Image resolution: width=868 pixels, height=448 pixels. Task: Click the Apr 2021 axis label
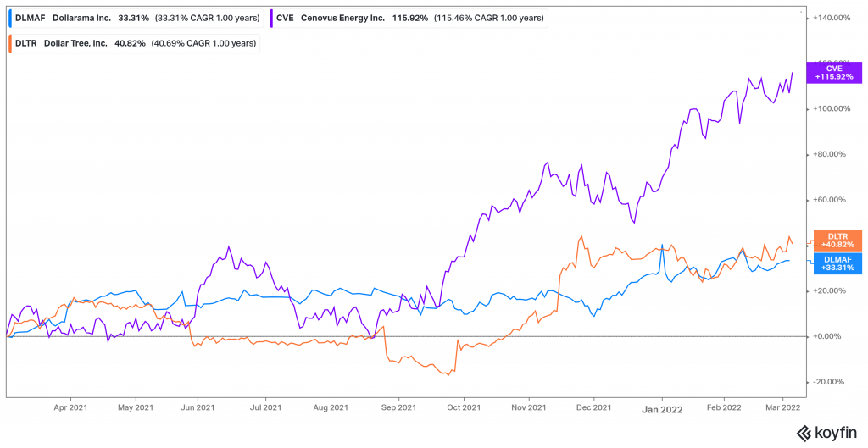(x=71, y=407)
